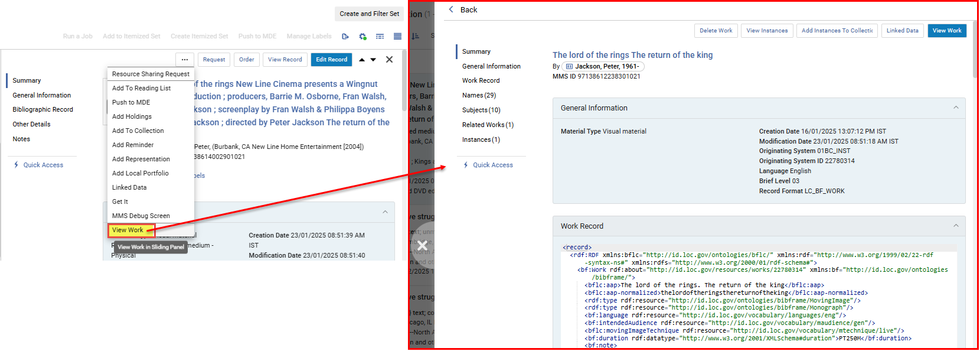Click the blue Edit Record button
980x351 pixels.
coord(331,60)
